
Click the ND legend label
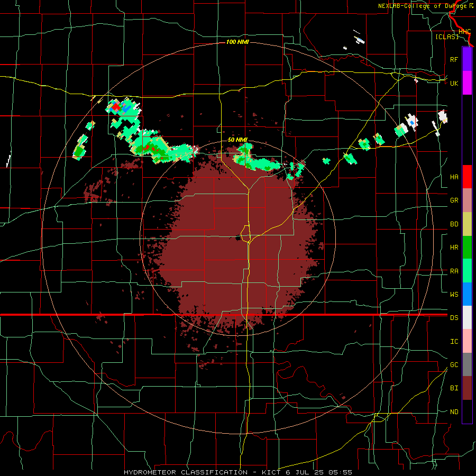pyautogui.click(x=454, y=412)
